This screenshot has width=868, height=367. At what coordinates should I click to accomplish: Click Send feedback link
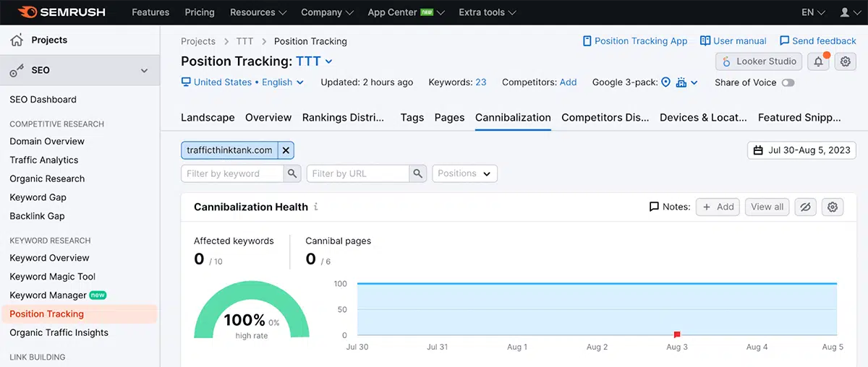817,41
